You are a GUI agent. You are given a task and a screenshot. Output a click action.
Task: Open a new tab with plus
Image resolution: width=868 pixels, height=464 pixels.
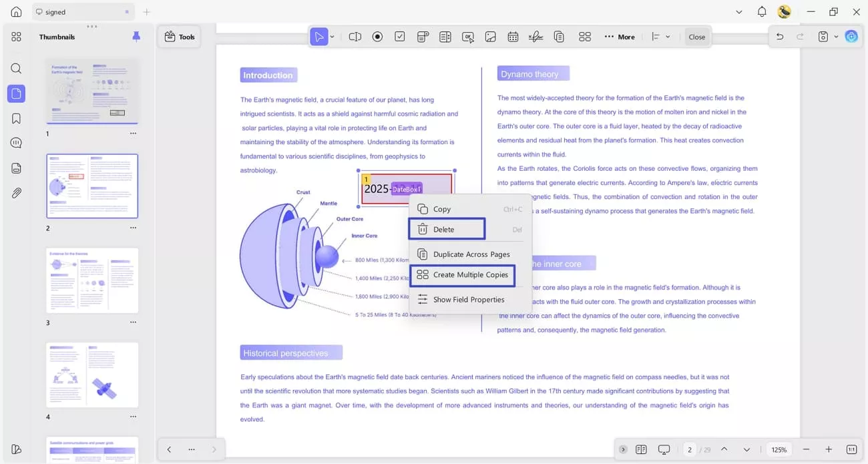147,12
